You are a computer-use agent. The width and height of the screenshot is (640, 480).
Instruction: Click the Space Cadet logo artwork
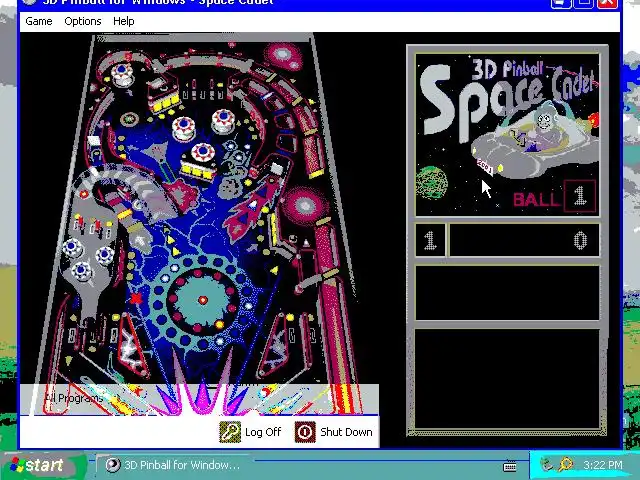point(507,135)
